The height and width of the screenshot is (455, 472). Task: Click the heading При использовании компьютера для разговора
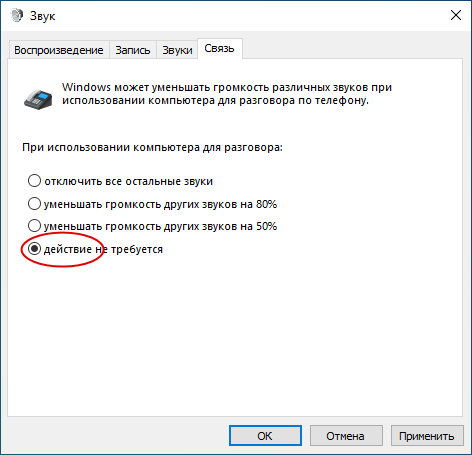(x=152, y=147)
